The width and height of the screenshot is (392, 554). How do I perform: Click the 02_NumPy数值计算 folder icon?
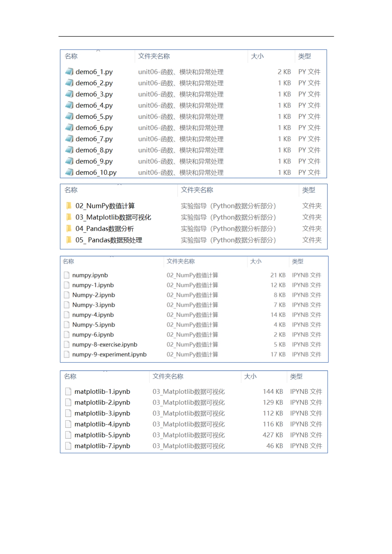[x=69, y=206]
